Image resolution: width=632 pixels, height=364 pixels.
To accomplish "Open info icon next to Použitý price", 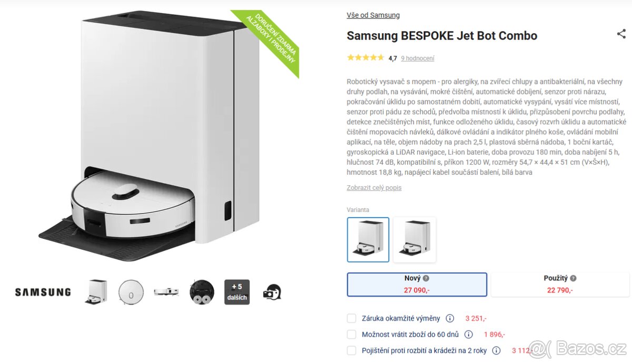I will [x=573, y=278].
